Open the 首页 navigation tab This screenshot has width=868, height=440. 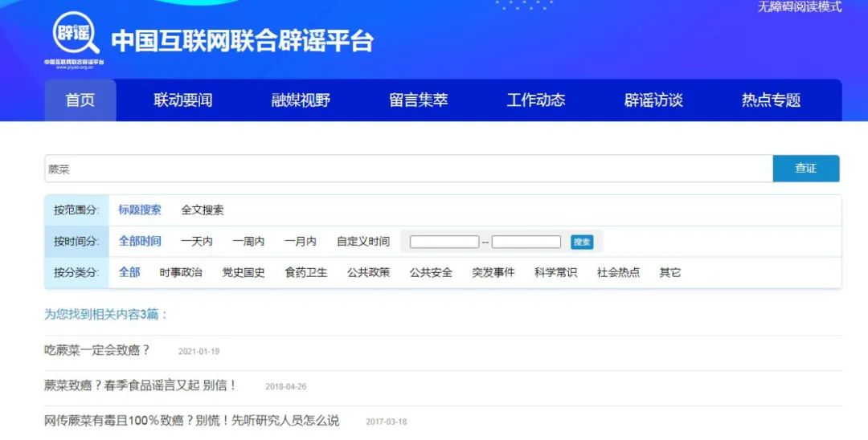80,100
